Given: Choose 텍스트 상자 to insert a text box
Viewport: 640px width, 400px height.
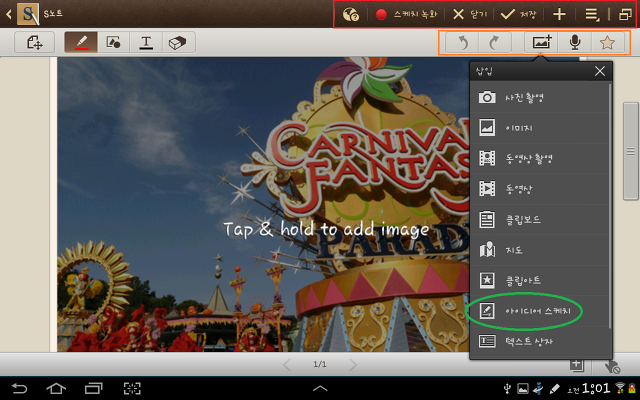Looking at the screenshot, I should (540, 341).
